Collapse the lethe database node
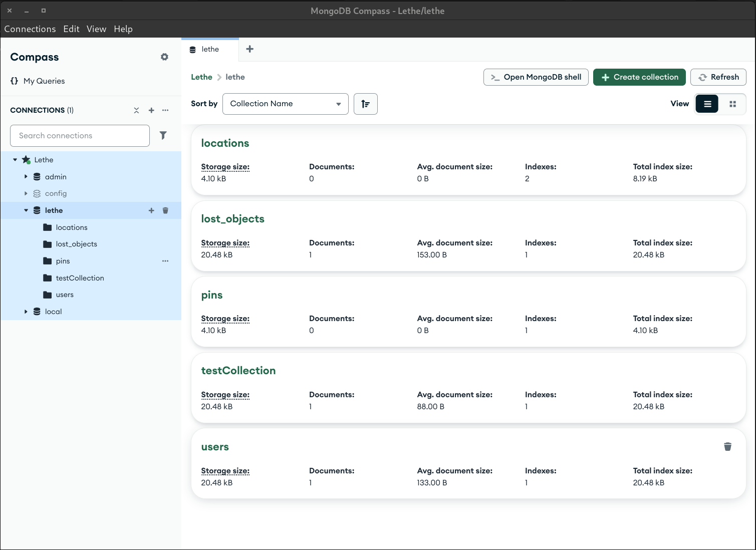The height and width of the screenshot is (550, 756). click(26, 210)
